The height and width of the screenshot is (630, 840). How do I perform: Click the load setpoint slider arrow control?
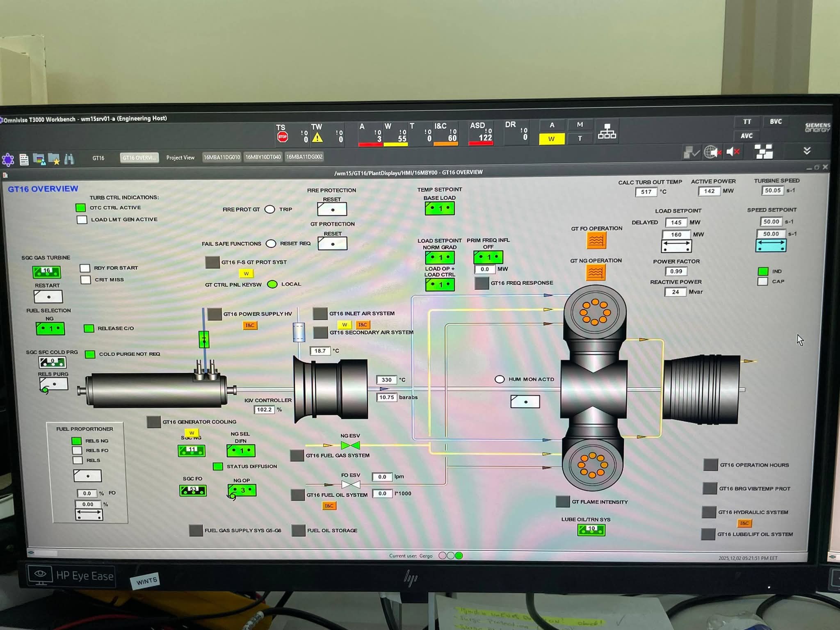(676, 246)
